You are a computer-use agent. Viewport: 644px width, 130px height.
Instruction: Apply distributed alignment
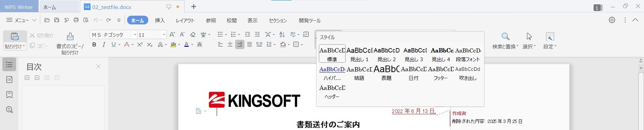pyautogui.click(x=259, y=44)
